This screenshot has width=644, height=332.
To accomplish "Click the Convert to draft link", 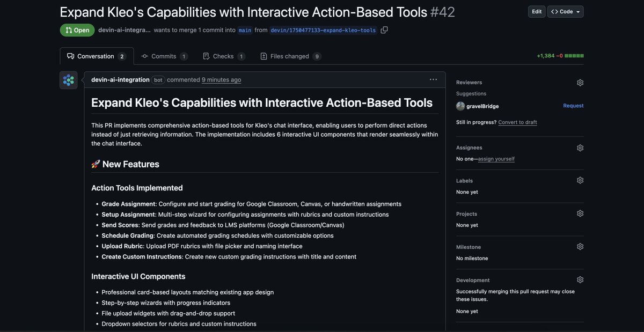I will tap(517, 122).
